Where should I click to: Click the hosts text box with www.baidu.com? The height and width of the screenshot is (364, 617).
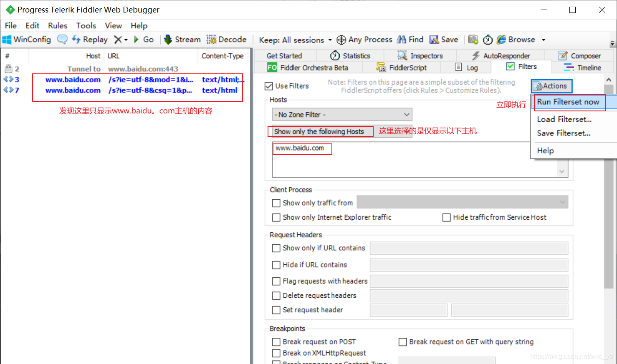tap(420, 160)
